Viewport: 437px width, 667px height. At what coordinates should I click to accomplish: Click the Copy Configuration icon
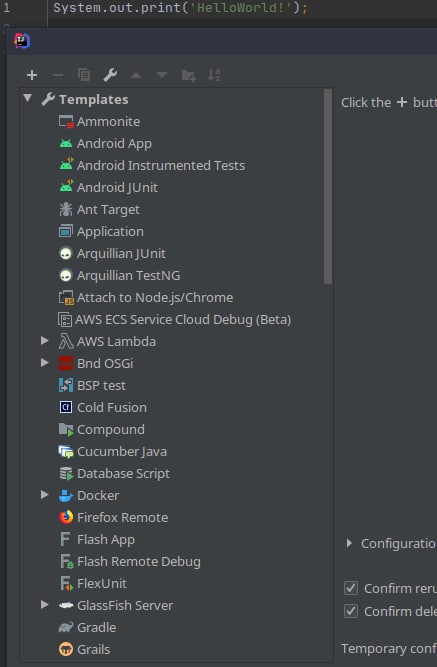(84, 75)
